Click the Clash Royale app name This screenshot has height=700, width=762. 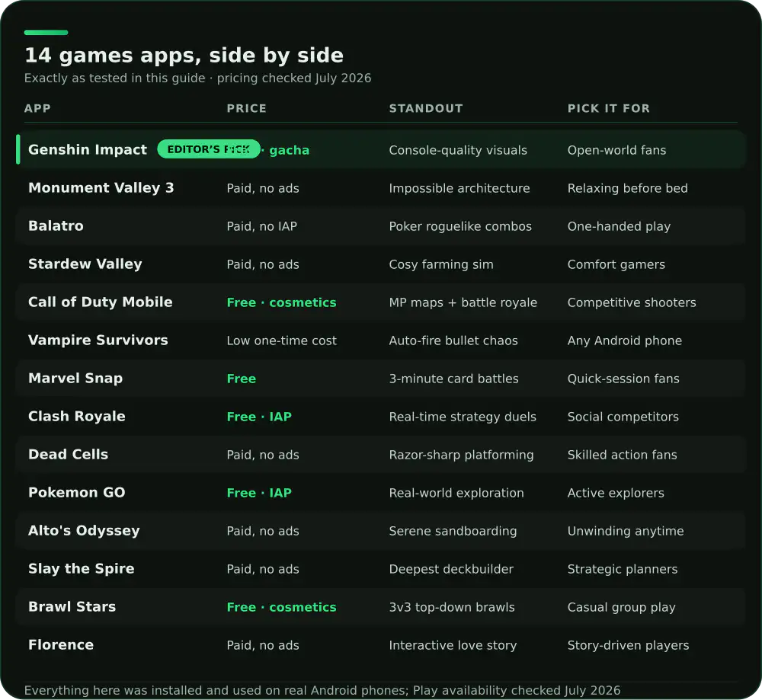[x=77, y=417]
